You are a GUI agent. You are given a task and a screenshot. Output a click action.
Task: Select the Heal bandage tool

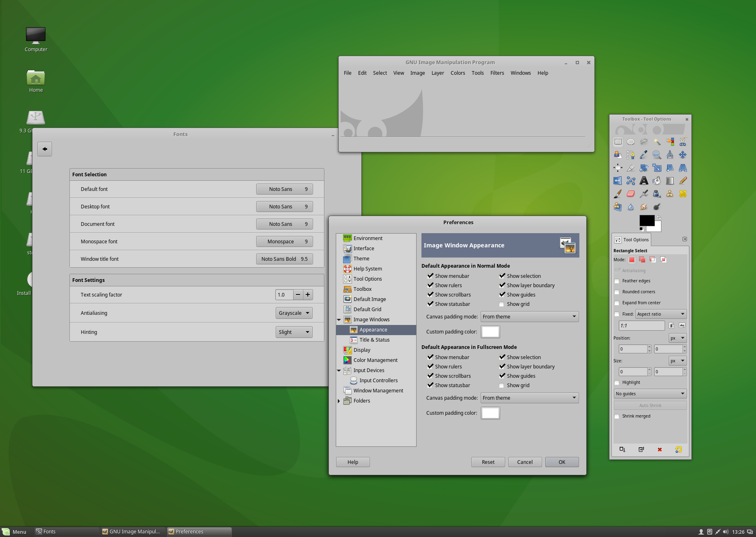click(683, 194)
